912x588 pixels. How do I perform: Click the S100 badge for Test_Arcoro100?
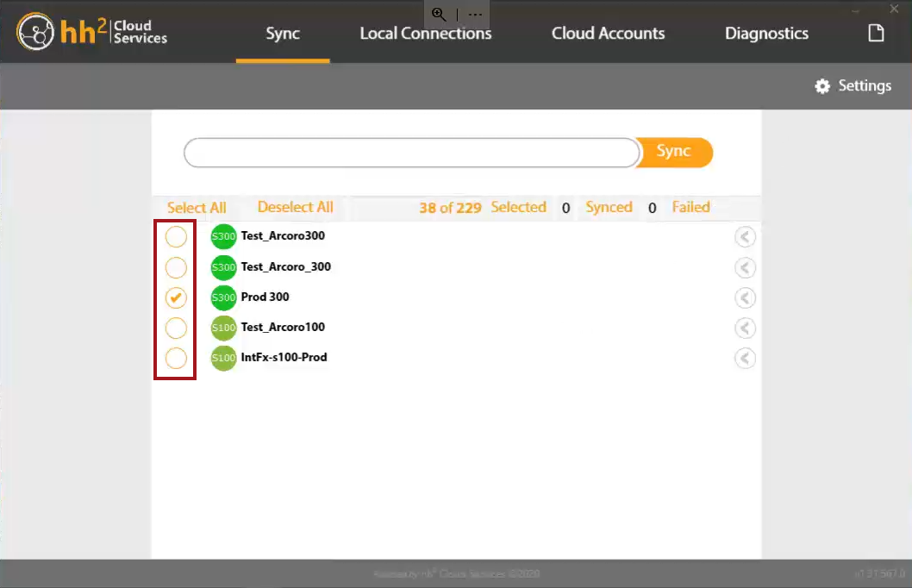[223, 328]
